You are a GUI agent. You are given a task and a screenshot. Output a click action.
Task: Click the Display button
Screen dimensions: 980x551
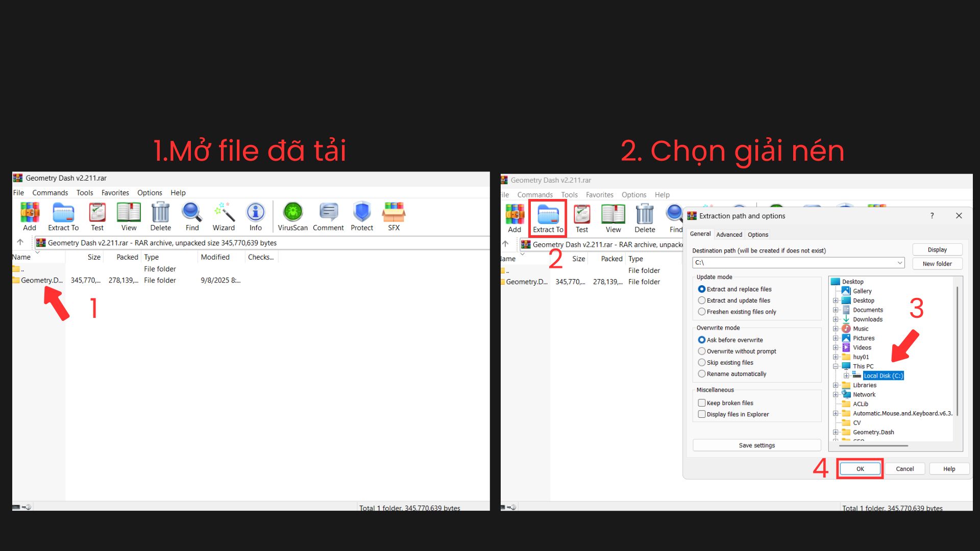[x=937, y=249]
